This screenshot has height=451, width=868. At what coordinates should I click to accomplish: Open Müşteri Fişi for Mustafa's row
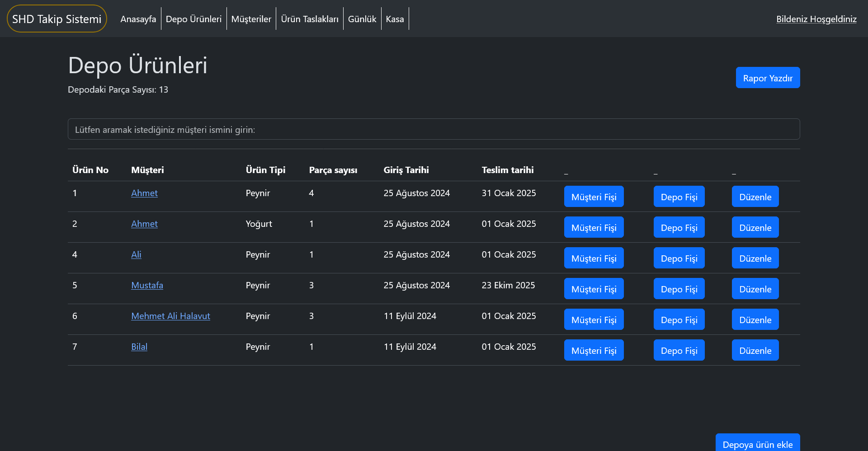[594, 289]
